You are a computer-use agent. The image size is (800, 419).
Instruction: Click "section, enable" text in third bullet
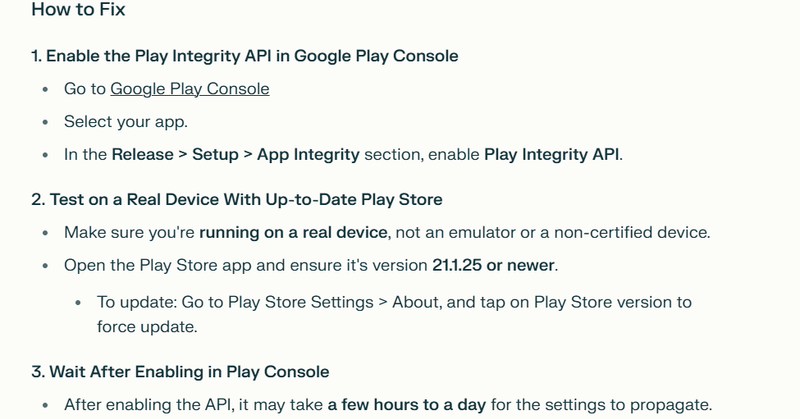pyautogui.click(x=422, y=155)
